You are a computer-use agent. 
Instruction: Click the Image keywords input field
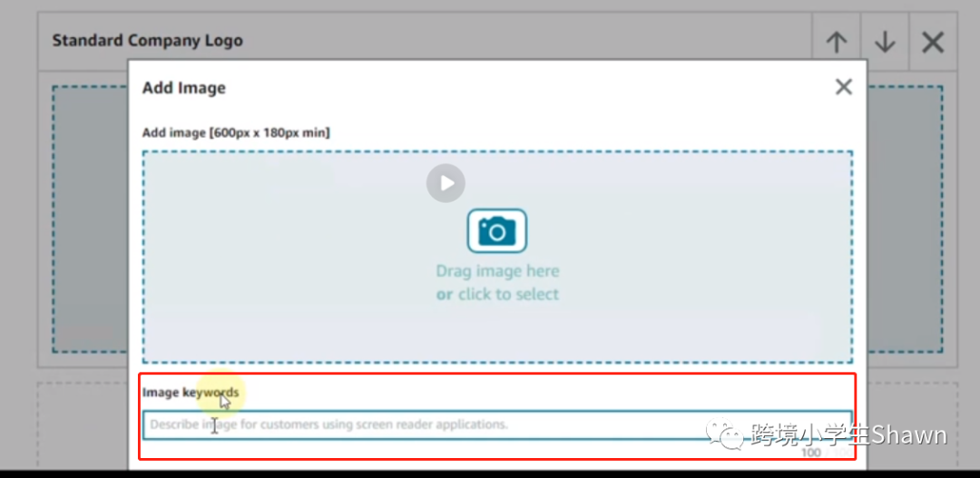pos(497,424)
